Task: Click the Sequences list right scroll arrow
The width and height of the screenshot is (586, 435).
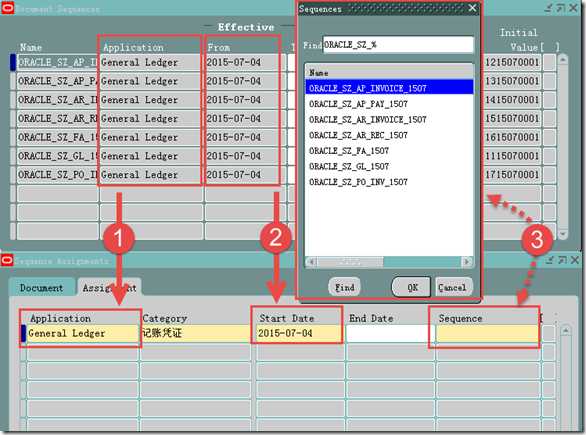Action: [x=466, y=262]
